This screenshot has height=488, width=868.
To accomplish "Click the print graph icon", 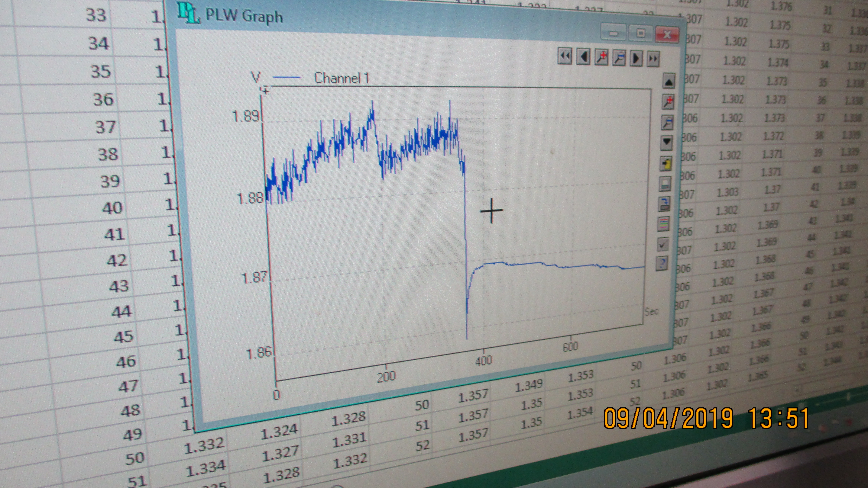I will point(665,184).
